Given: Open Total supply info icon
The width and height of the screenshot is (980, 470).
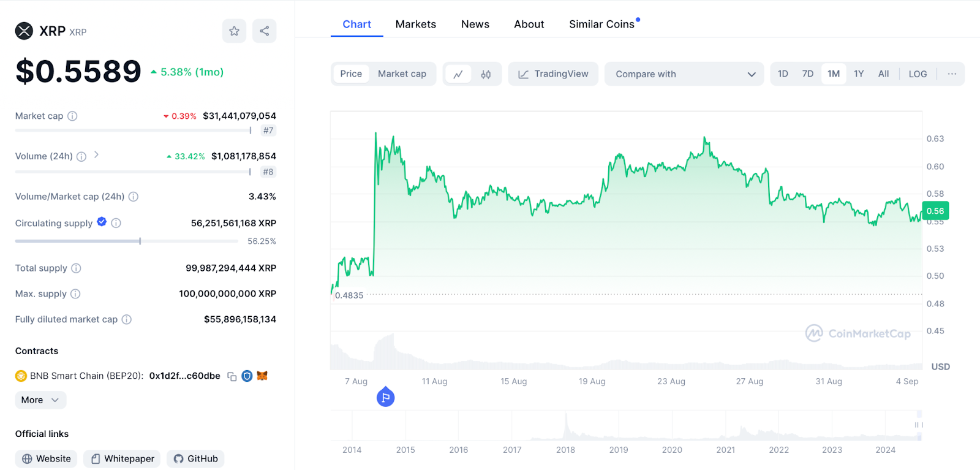Looking at the screenshot, I should [76, 268].
